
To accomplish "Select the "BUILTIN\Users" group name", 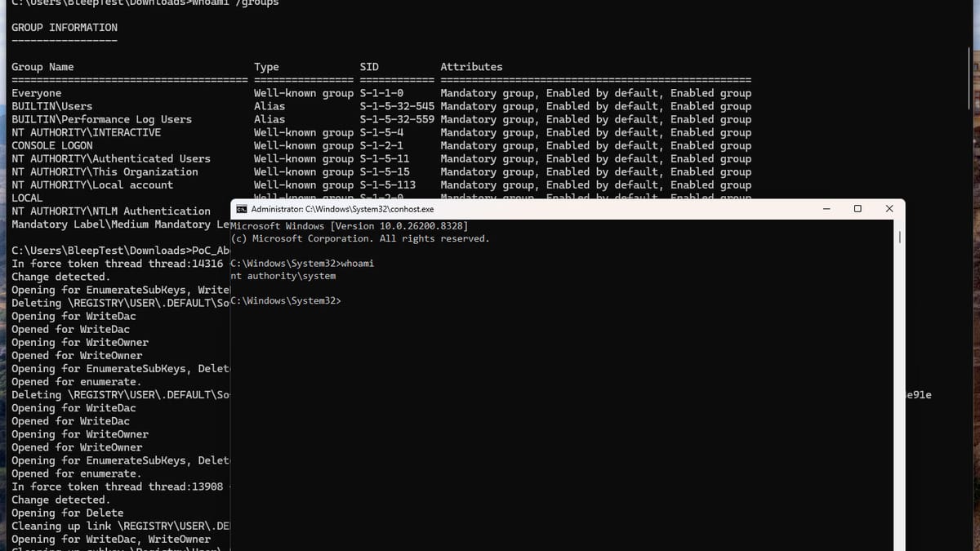I will tap(52, 106).
